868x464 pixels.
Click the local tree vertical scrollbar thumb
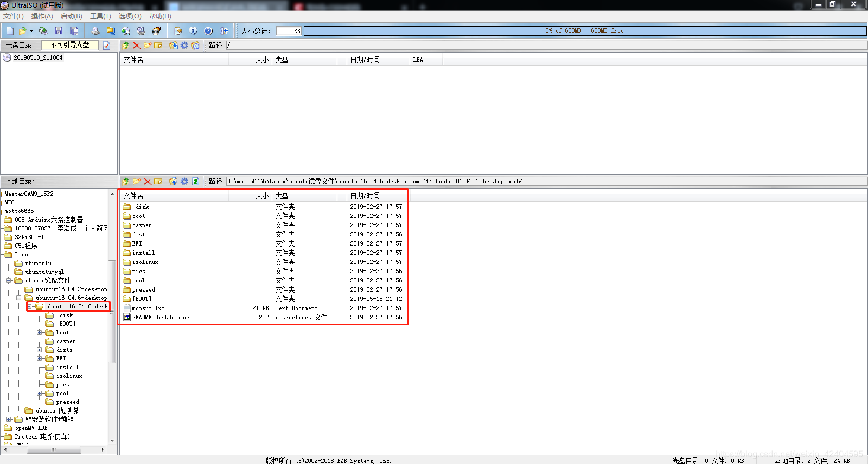(x=112, y=312)
